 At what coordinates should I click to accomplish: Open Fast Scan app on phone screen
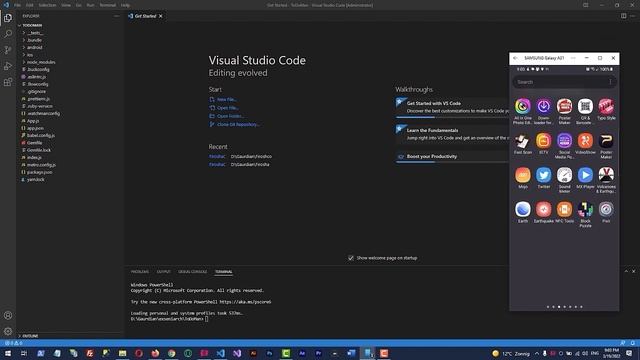click(x=523, y=143)
